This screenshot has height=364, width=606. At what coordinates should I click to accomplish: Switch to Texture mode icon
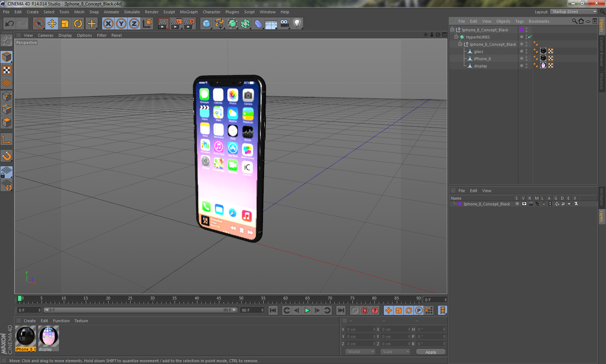tap(6, 70)
